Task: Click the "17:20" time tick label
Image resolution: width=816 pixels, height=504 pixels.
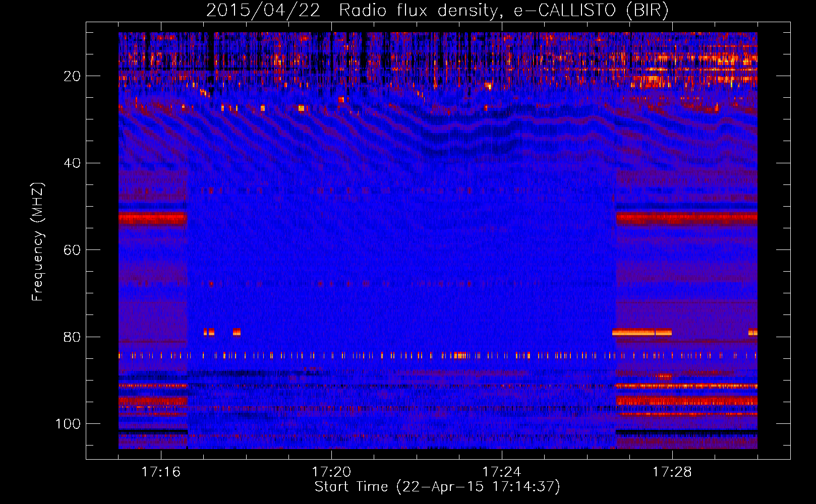Action: click(331, 472)
